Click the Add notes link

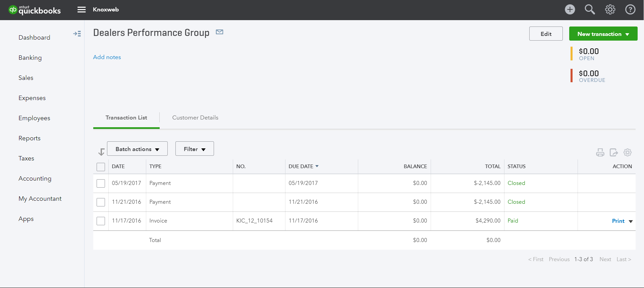(107, 57)
